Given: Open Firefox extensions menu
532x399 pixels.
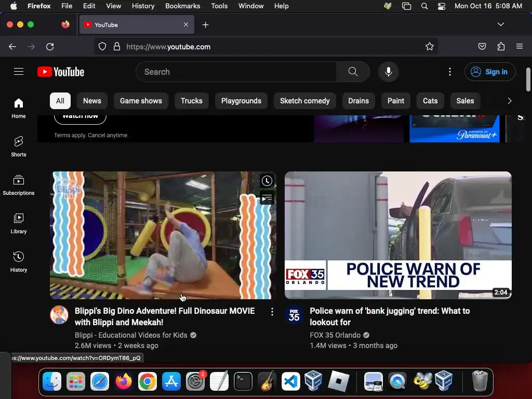Looking at the screenshot, I should click(501, 46).
